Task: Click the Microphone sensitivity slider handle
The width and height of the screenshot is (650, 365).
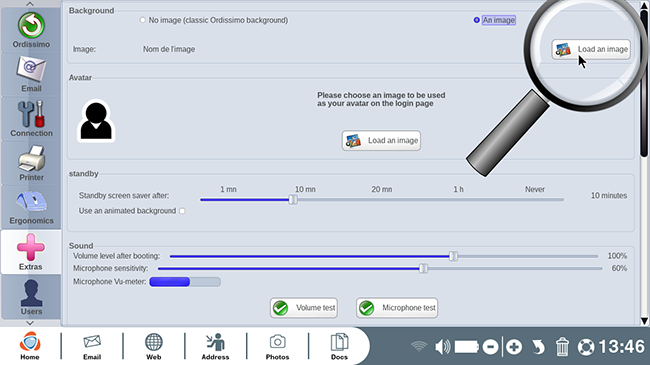Action: (x=423, y=269)
